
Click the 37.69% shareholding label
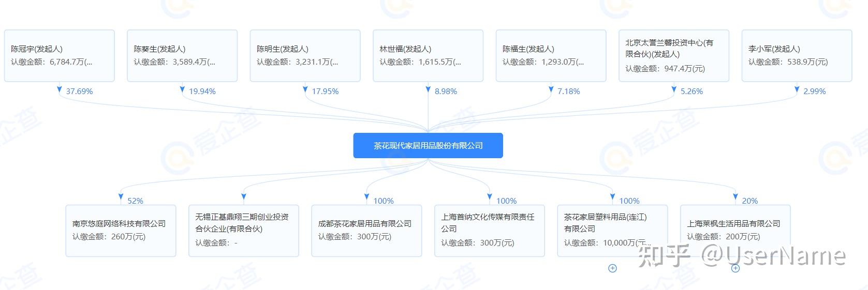pyautogui.click(x=79, y=91)
